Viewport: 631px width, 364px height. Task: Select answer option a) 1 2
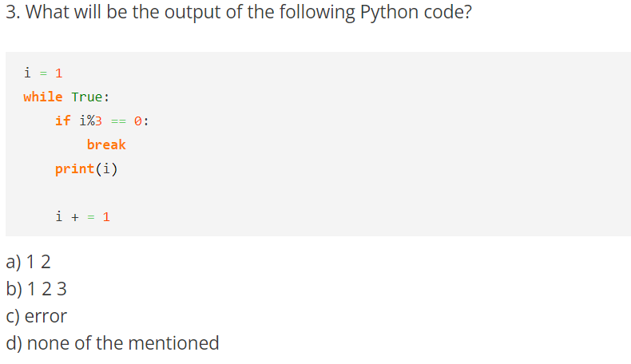click(x=28, y=262)
